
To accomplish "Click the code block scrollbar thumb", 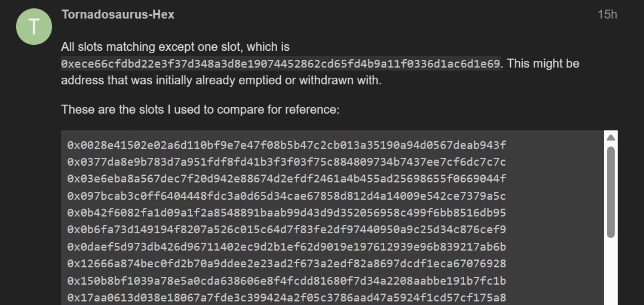I will point(611,191).
